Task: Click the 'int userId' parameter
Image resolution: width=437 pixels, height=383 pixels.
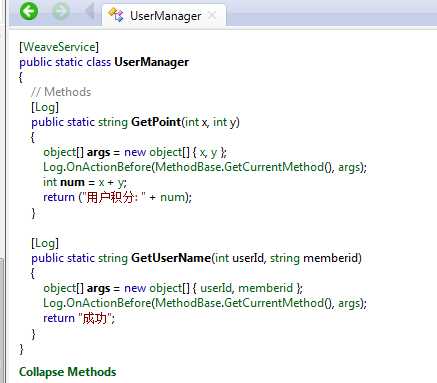Action: click(x=240, y=258)
